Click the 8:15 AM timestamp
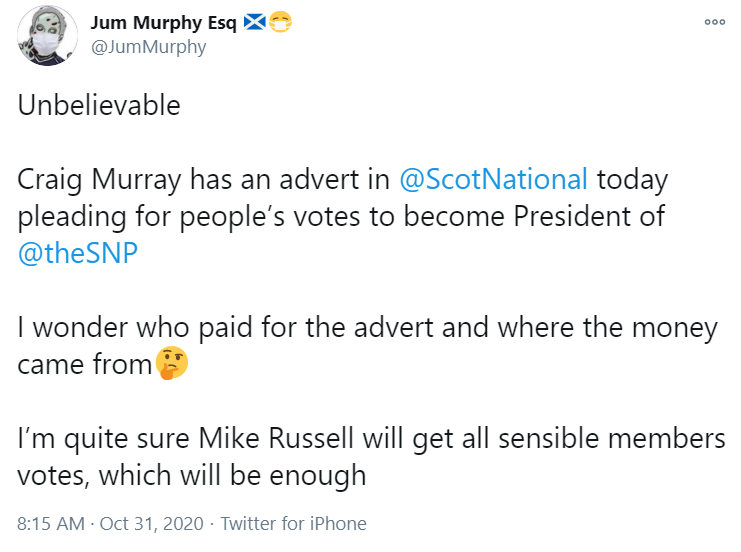The height and width of the screenshot is (552, 741). tap(51, 524)
